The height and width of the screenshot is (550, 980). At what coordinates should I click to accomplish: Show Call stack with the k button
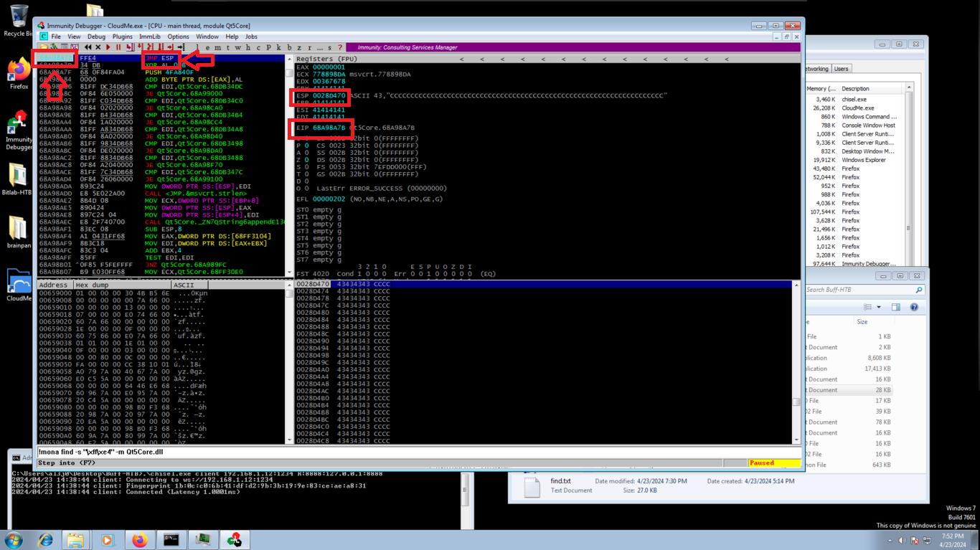pos(278,47)
